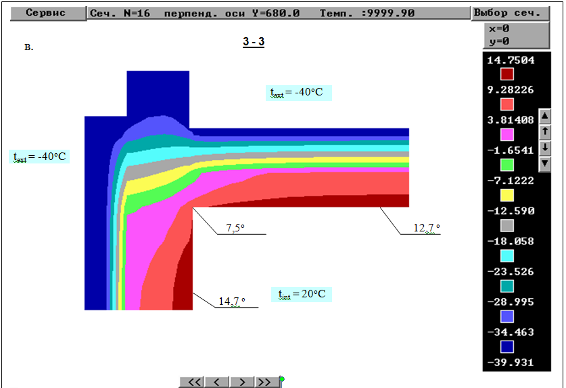Select the magenta 3.81408 legend swatch

tap(507, 135)
